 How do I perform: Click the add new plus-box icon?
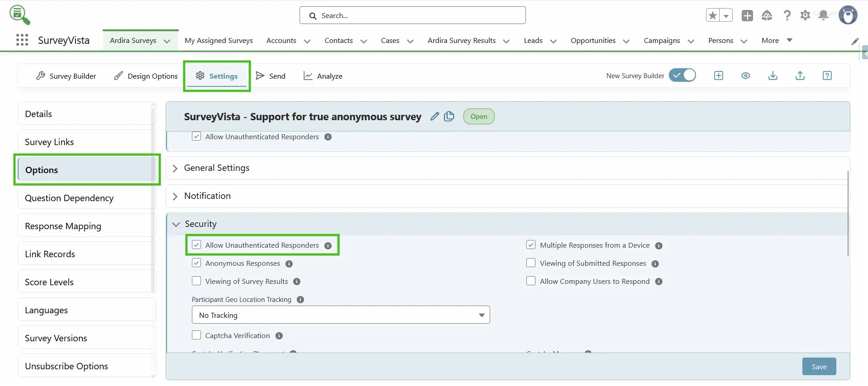click(x=719, y=75)
